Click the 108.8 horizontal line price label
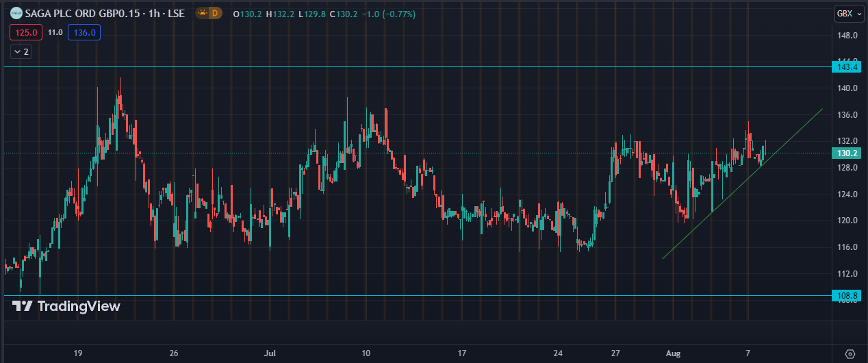 tap(847, 295)
